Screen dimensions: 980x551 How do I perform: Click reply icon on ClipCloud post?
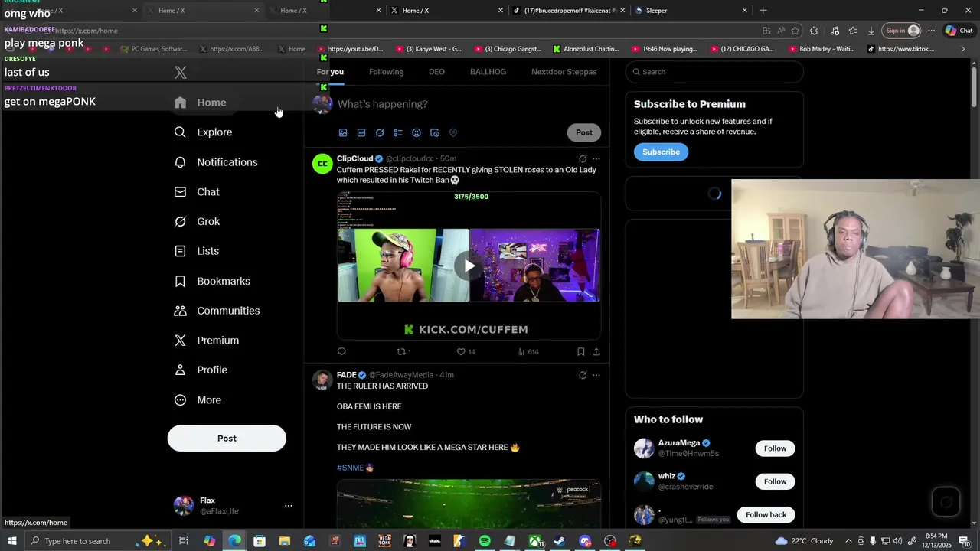(341, 352)
